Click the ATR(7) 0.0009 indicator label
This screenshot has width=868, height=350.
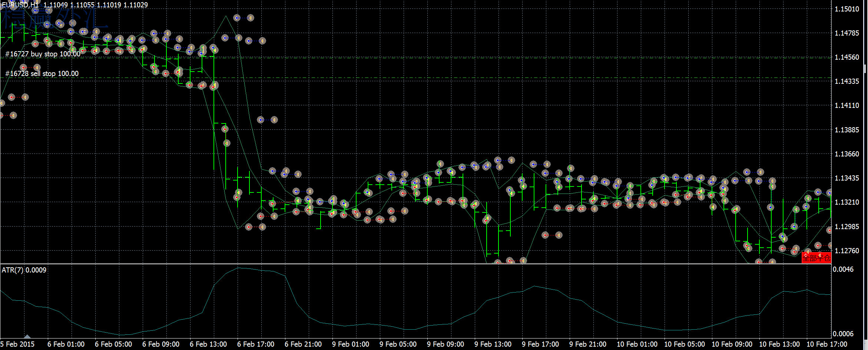pyautogui.click(x=24, y=270)
